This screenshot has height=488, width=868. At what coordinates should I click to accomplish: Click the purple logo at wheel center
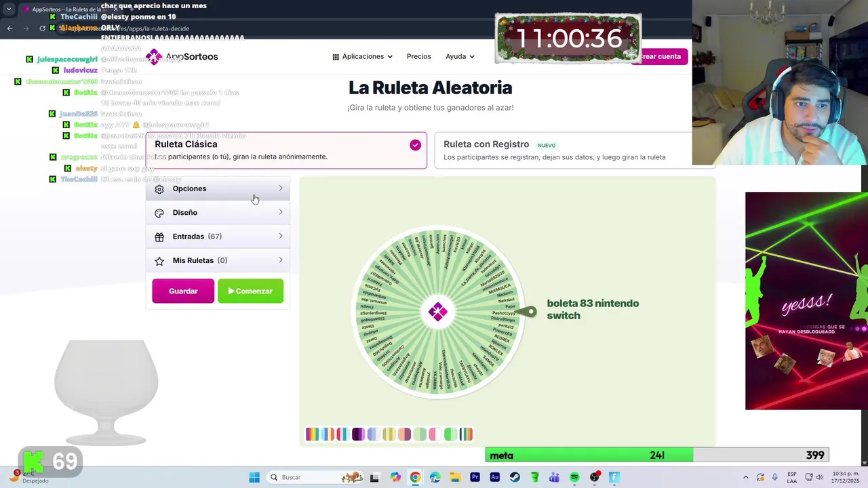[x=438, y=312]
